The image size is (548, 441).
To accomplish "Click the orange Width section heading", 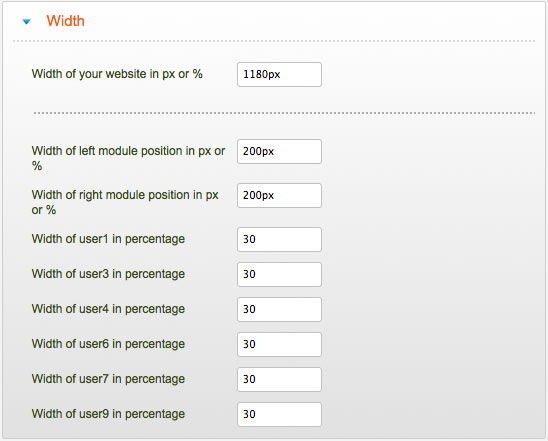I will [65, 21].
